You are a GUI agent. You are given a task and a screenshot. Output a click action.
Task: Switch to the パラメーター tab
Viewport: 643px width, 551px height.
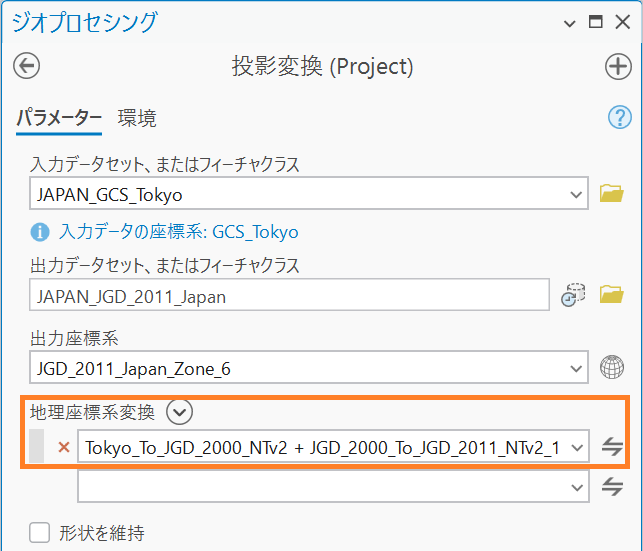tap(58, 118)
